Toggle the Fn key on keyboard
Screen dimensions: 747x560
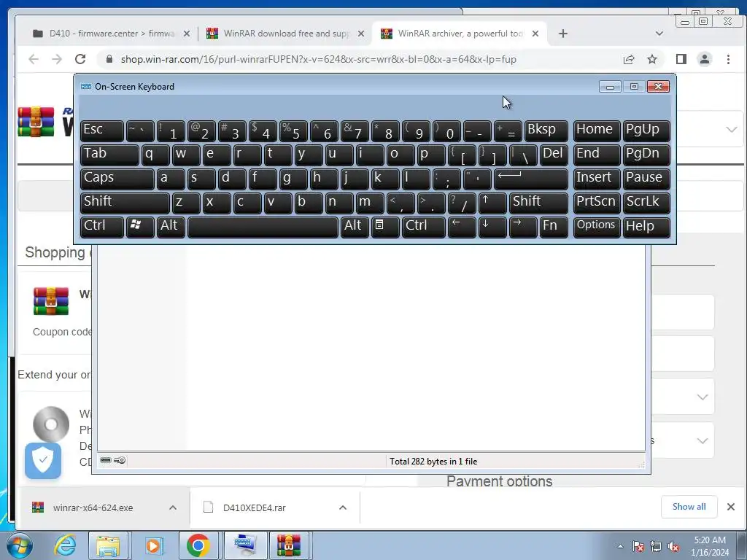click(554, 227)
